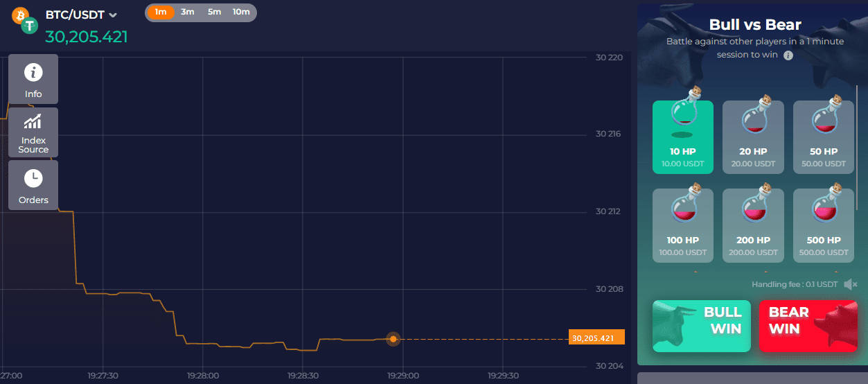Choose the 50 HP potion
Image resolution: width=868 pixels, height=384 pixels.
pos(823,137)
